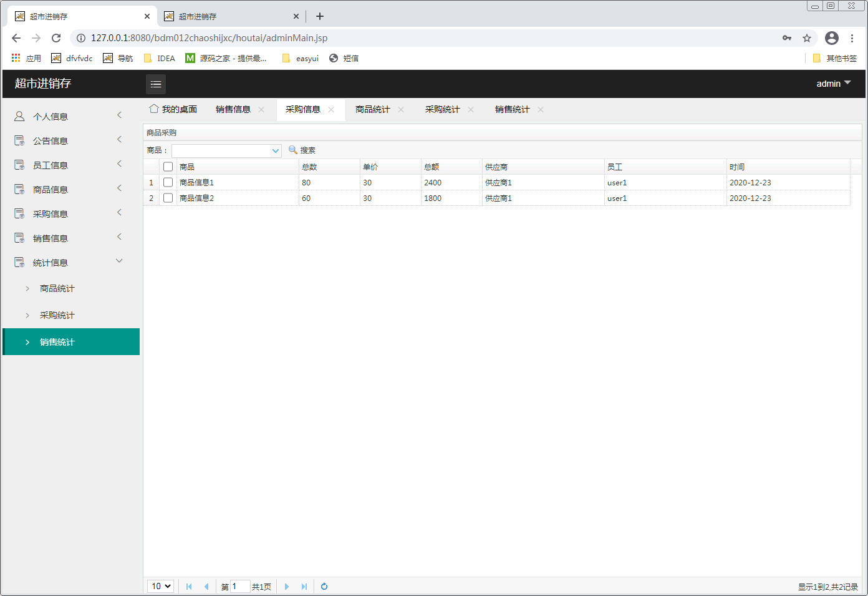Close the 销售统计 tab
The width and height of the screenshot is (868, 596).
(x=541, y=110)
